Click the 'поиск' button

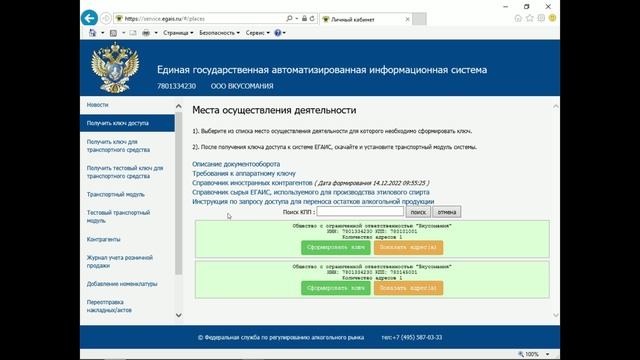point(418,212)
